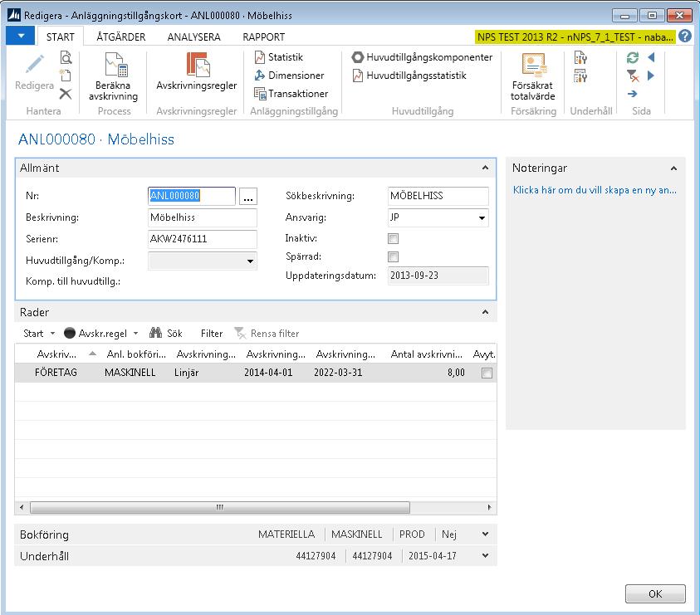Image resolution: width=700 pixels, height=615 pixels.
Task: Click the horizontal scrollbar thumb in Rader
Action: point(220,507)
